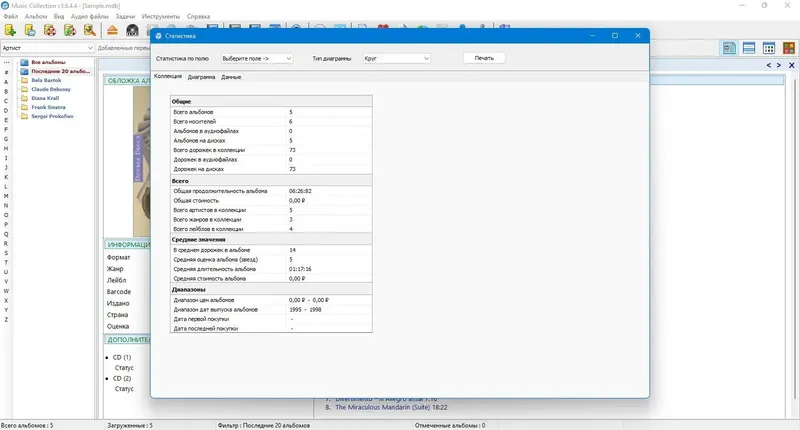This screenshot has height=430, width=800.
Task: Click the Всего альбомов statistics row
Action: (271, 112)
